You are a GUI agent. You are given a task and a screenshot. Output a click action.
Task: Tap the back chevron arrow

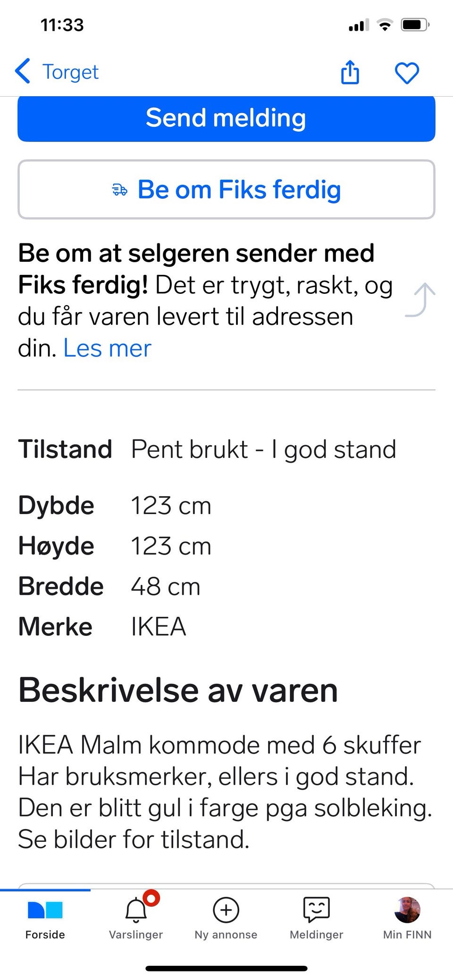point(23,72)
